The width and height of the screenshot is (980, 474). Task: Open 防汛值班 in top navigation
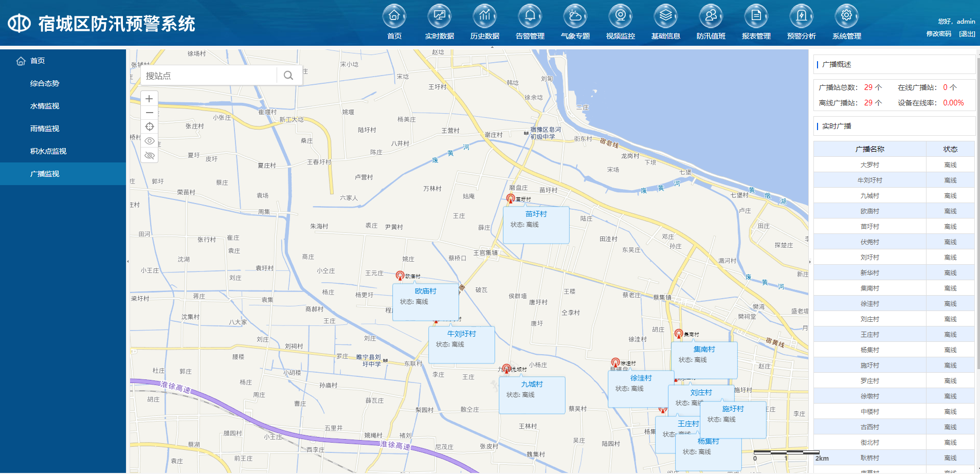click(711, 22)
